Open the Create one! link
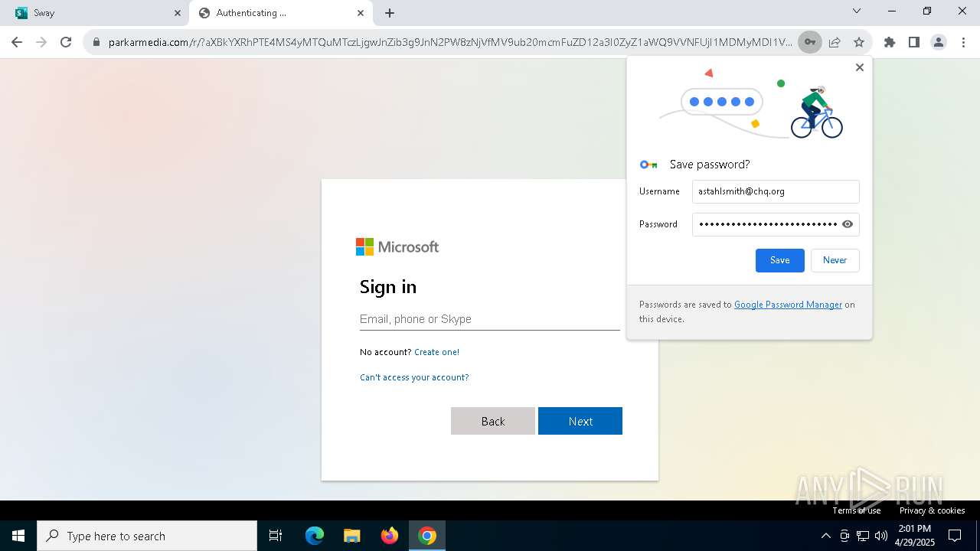 tap(436, 352)
